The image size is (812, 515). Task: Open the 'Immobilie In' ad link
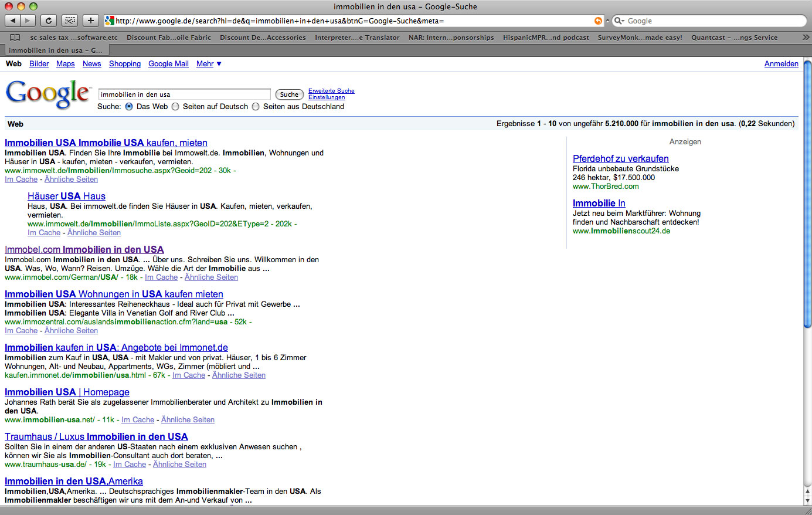[x=599, y=203]
